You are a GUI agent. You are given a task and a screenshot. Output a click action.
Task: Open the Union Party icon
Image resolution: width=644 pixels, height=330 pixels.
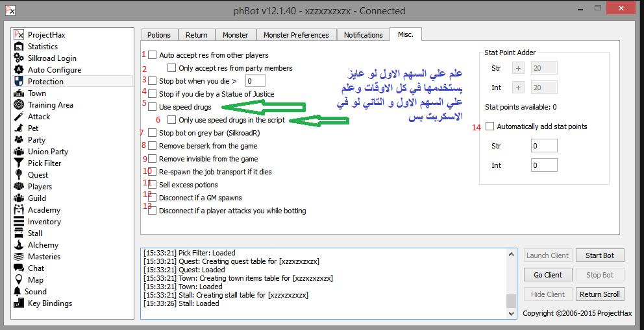coord(19,152)
